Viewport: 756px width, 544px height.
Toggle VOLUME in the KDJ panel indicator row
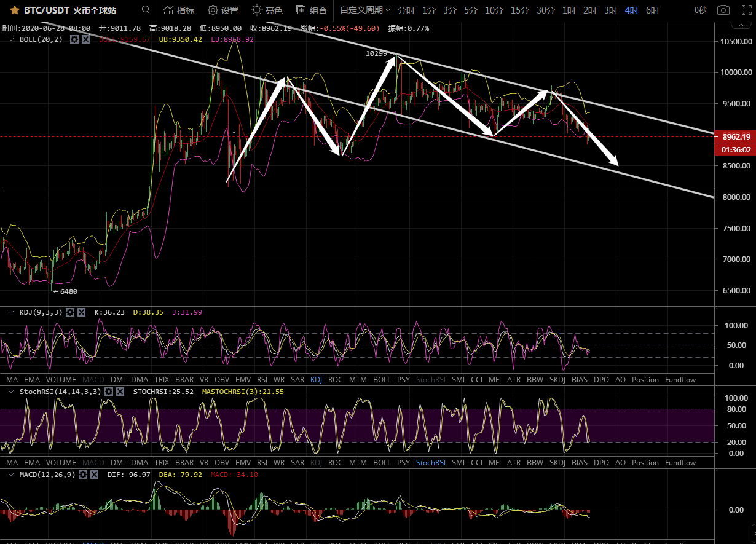click(61, 380)
